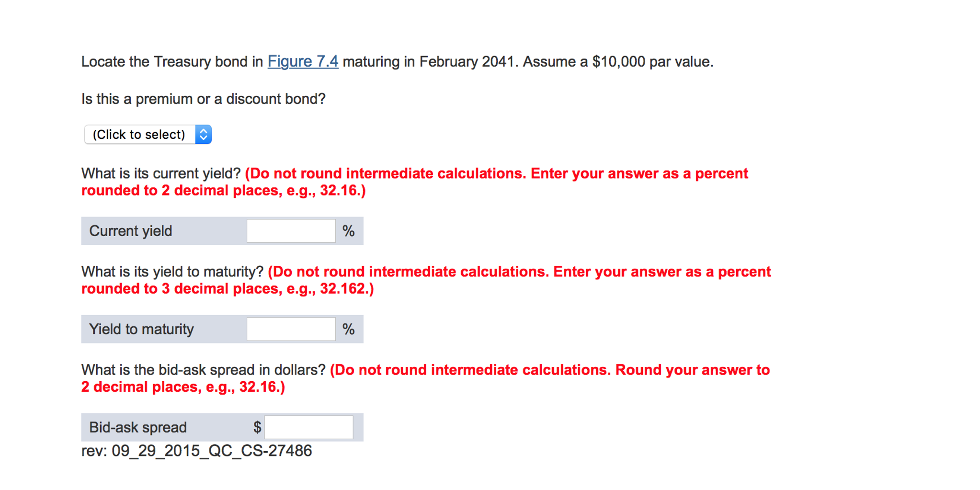Click 'Locate the Treasury bond in' sentence start
The height and width of the screenshot is (490, 980).
172,62
